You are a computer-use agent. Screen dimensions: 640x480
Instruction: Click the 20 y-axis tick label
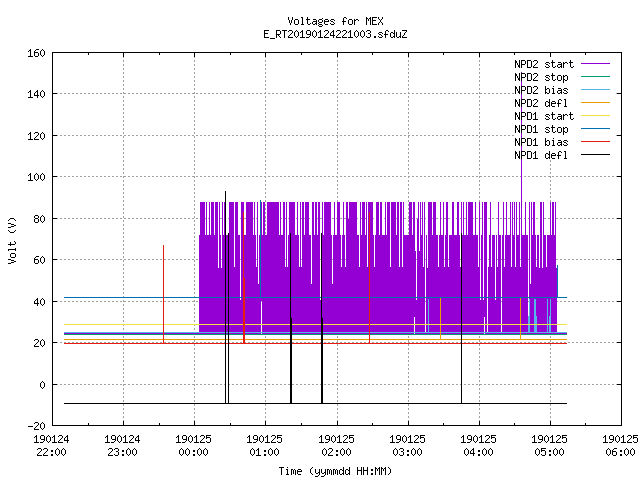pyautogui.click(x=39, y=343)
